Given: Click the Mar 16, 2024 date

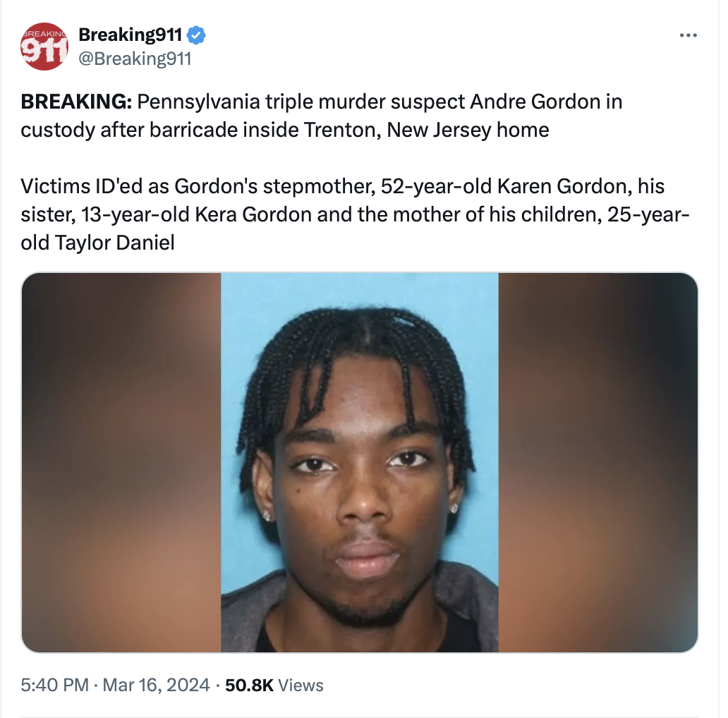Looking at the screenshot, I should click(x=156, y=685).
